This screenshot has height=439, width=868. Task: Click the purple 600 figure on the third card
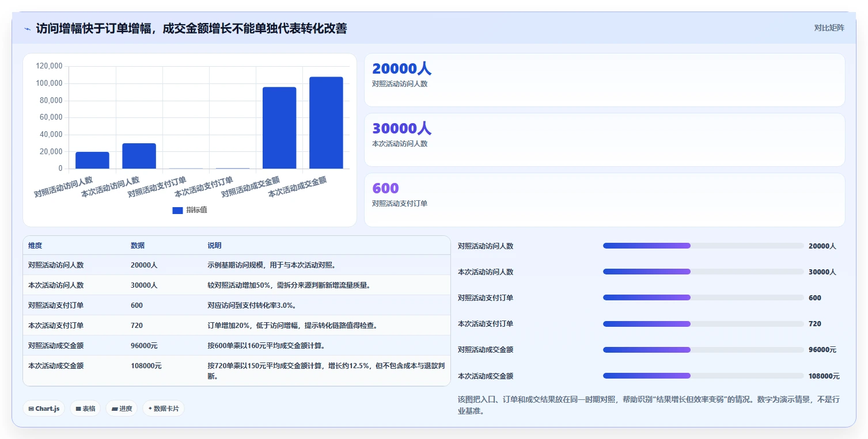[x=385, y=188]
